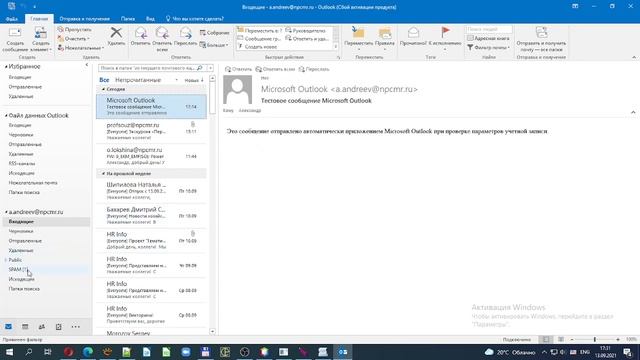The width and height of the screenshot is (640, 360).
Task: Collapse the Файл данных Outlook tree
Action: pos(6,116)
